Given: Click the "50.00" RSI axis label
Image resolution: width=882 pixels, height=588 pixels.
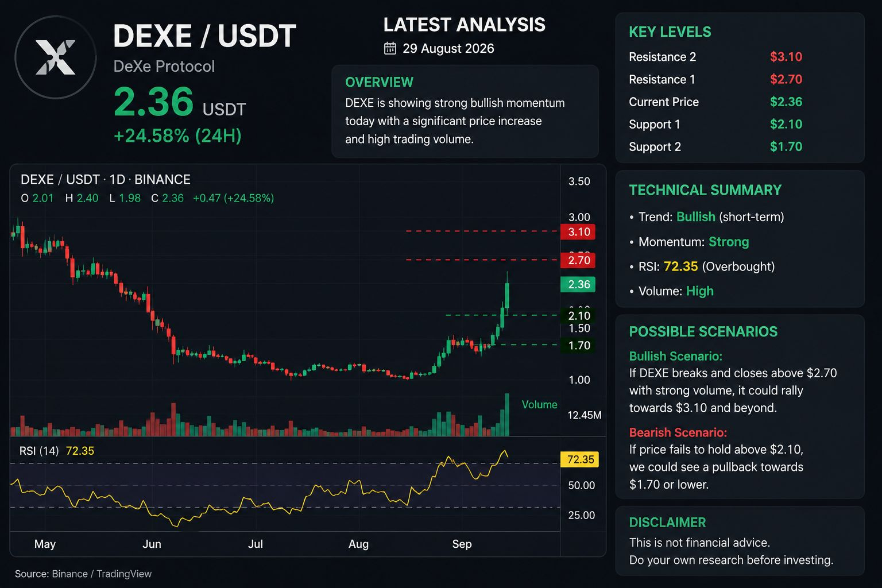Looking at the screenshot, I should click(581, 485).
